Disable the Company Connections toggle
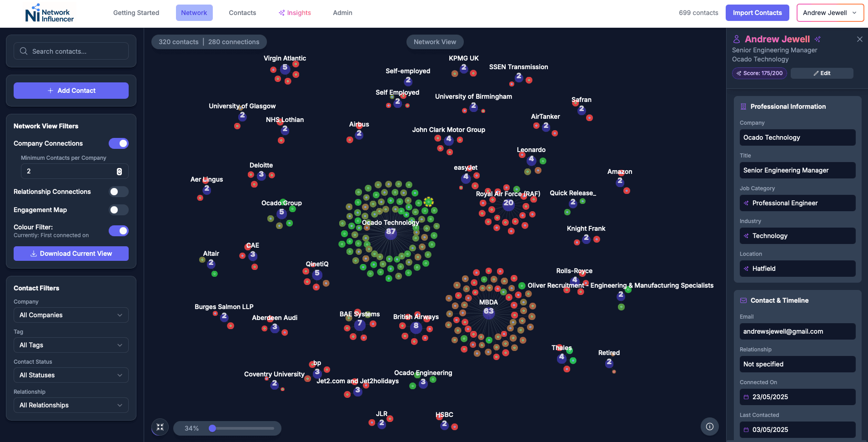This screenshot has height=442, width=868. click(x=118, y=143)
